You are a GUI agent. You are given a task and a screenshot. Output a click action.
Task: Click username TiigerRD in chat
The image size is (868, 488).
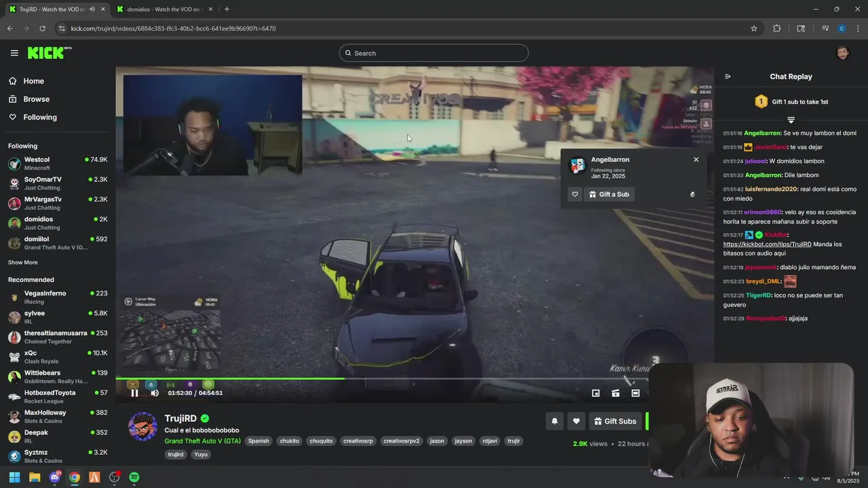coord(759,296)
